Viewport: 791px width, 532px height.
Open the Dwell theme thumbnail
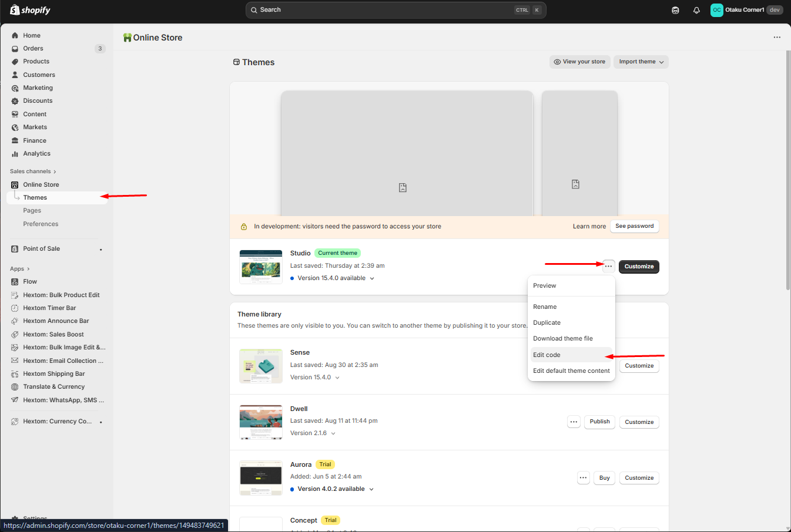tap(261, 422)
